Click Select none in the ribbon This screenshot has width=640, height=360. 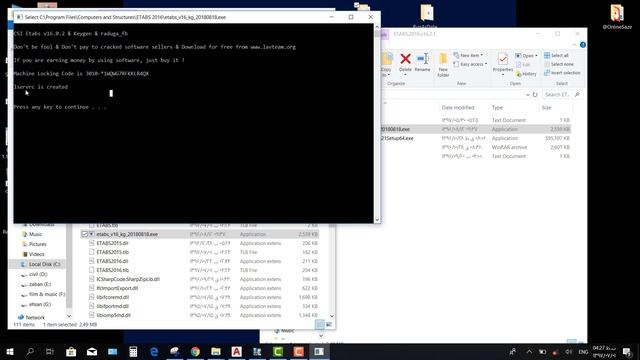[558, 64]
